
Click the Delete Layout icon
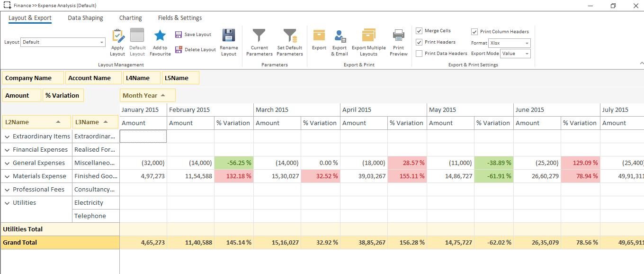point(179,49)
